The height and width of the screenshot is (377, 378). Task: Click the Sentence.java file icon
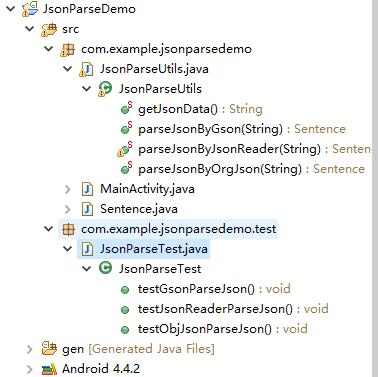pyautogui.click(x=87, y=209)
